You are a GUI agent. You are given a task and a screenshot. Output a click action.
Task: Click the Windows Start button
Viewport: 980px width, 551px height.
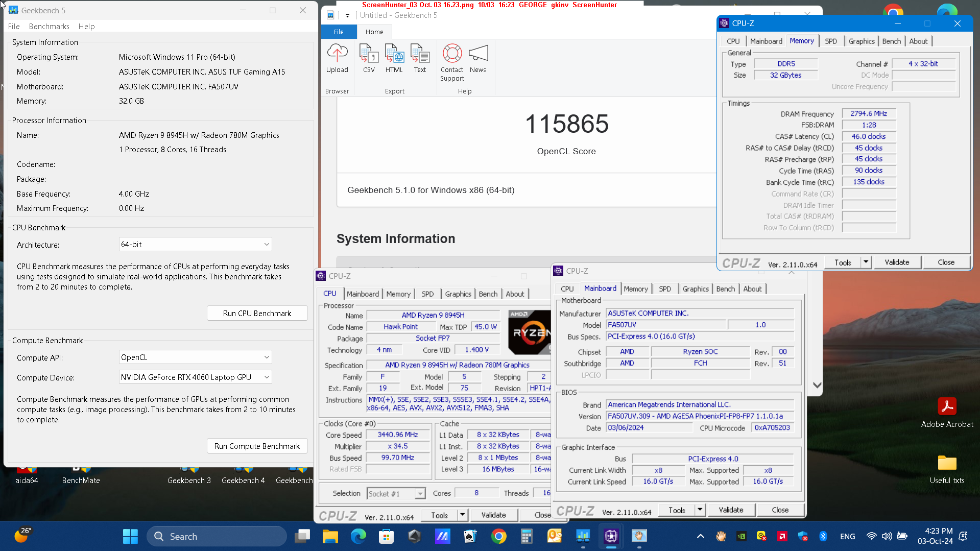point(130,536)
